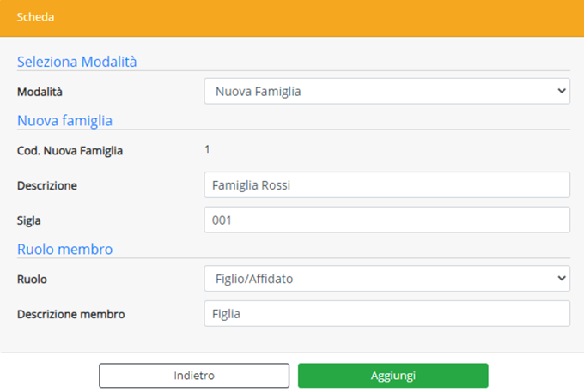Select the Nuova famiglia section heading

point(65,120)
